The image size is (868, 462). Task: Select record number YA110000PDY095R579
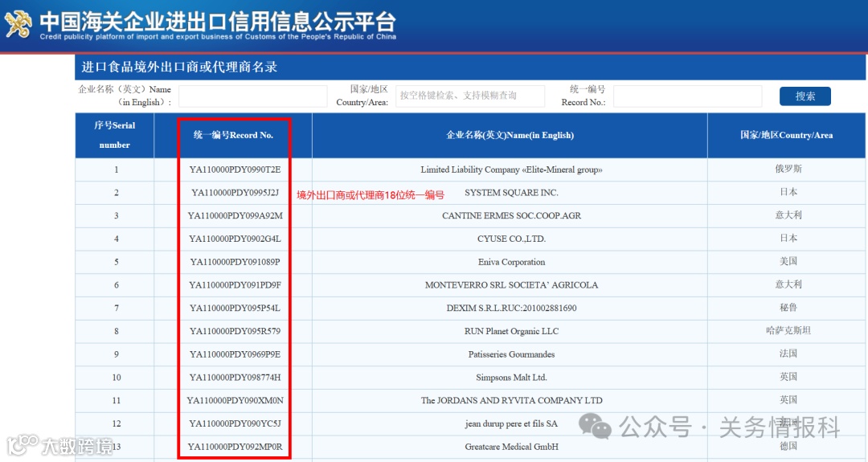click(235, 331)
